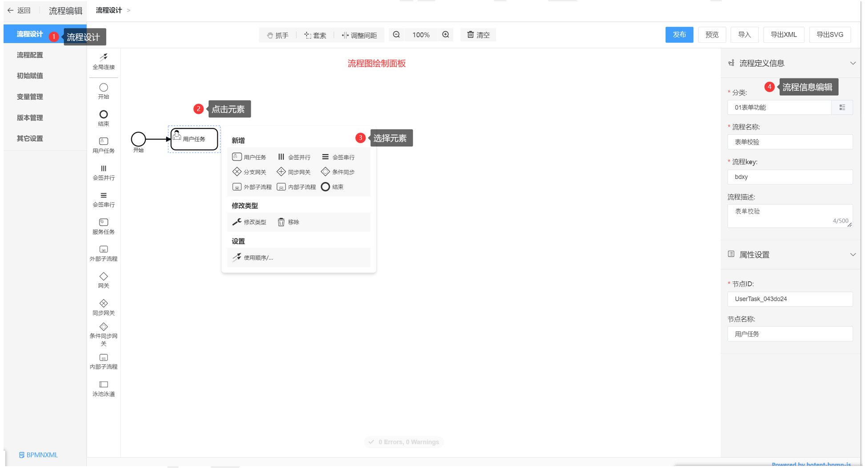Select the 同步网关 palette icon

tap(104, 307)
